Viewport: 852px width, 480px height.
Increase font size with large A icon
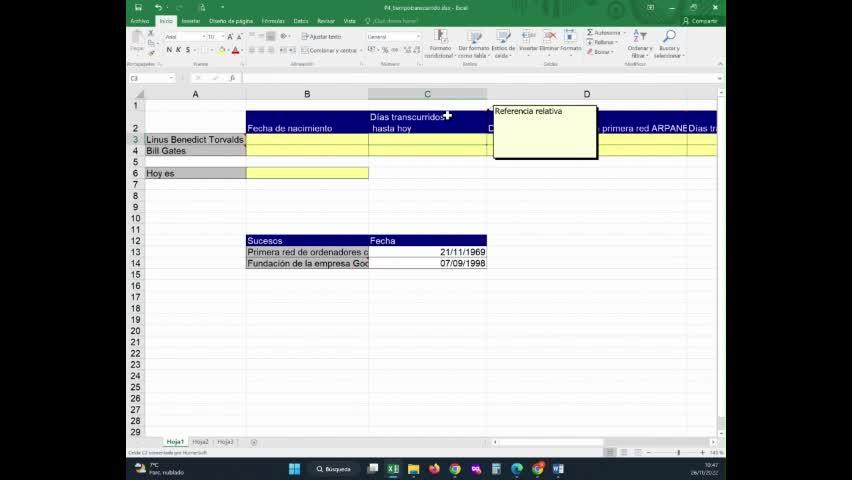coord(230,36)
